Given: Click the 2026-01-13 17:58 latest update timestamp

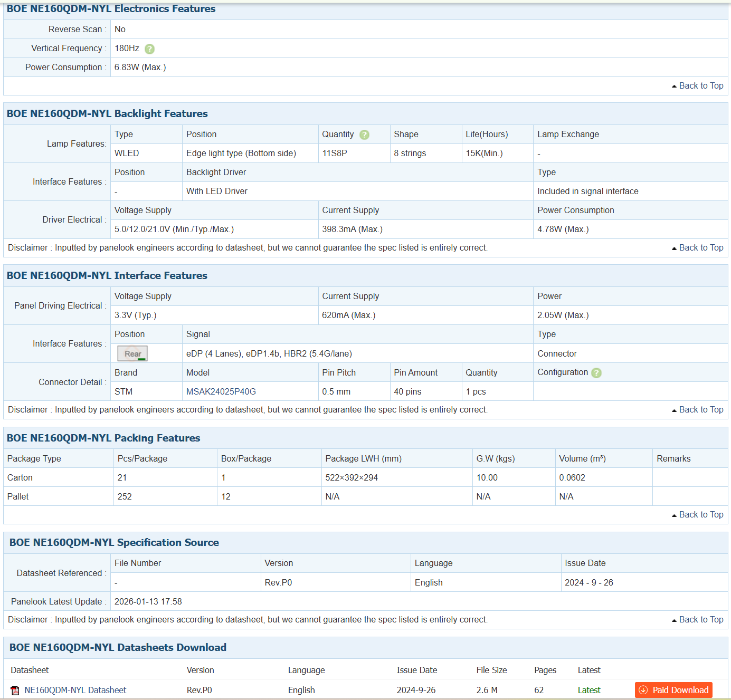Looking at the screenshot, I should (x=148, y=601).
